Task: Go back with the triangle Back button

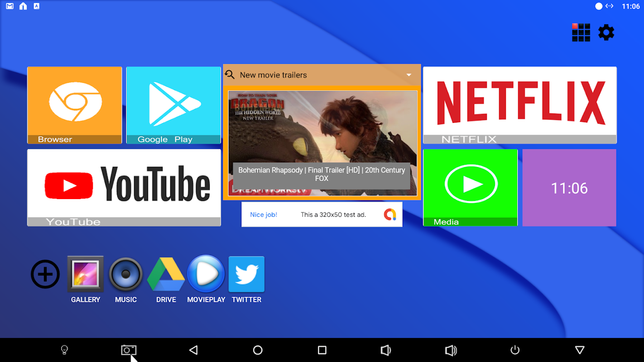Action: point(193,350)
